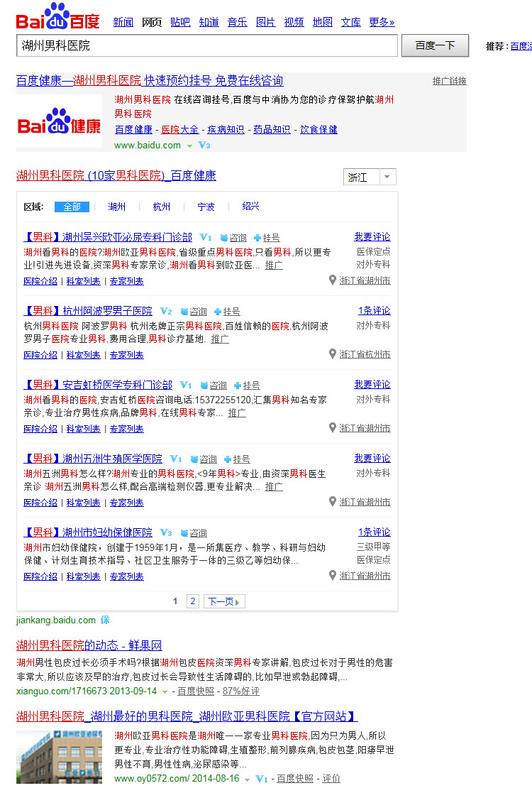The width and height of the screenshot is (532, 793).
Task: Open the 推广链接 label link
Action: (449, 81)
